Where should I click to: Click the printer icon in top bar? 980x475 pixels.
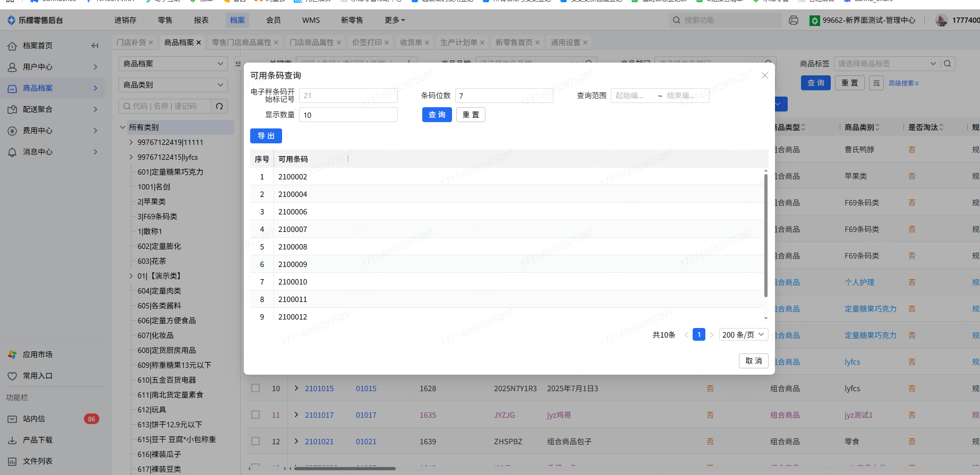point(794,20)
